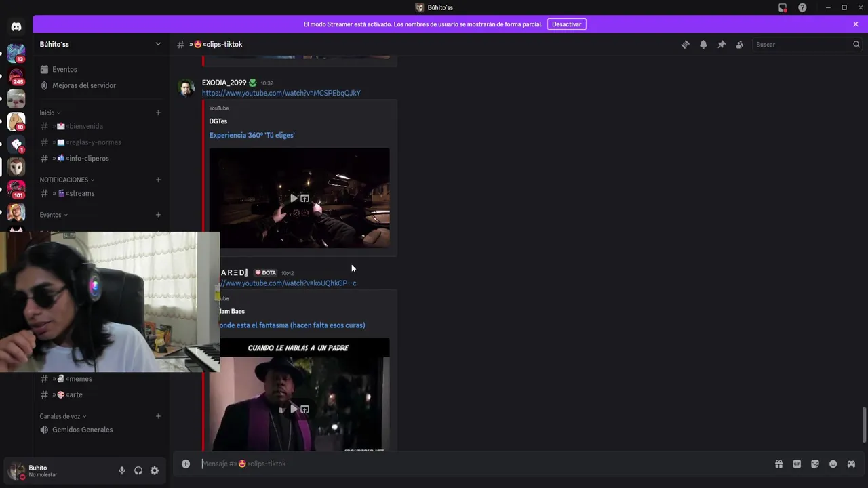This screenshot has height=488, width=868.
Task: Close the Streamer mode banner
Action: point(856,24)
